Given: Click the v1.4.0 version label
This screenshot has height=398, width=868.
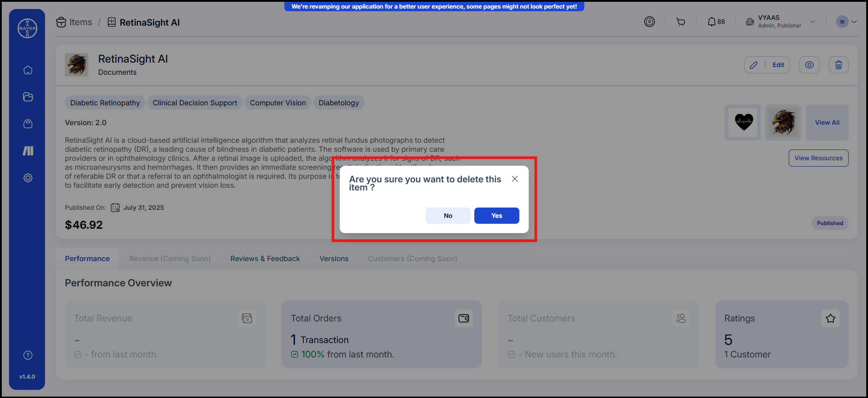Looking at the screenshot, I should (27, 376).
